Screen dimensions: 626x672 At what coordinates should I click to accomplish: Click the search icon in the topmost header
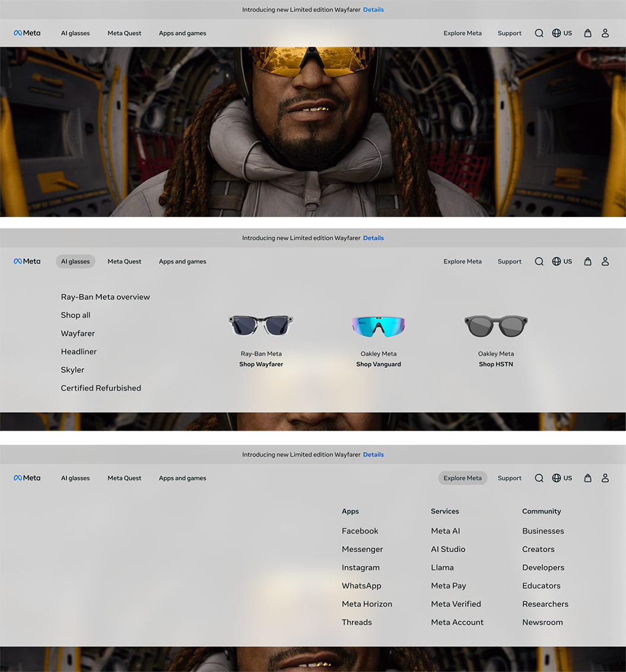539,33
